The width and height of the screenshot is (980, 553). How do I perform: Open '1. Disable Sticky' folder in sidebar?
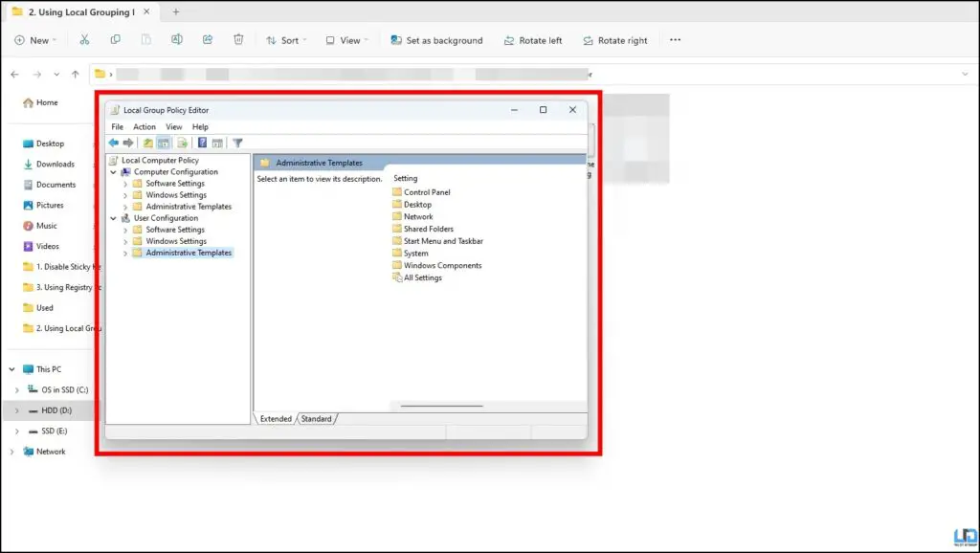[60, 267]
